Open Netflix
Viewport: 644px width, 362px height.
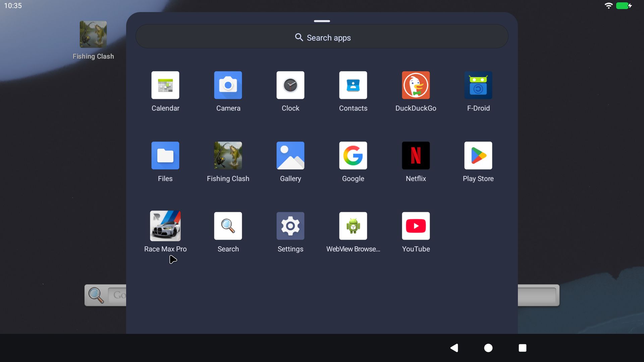tap(416, 156)
